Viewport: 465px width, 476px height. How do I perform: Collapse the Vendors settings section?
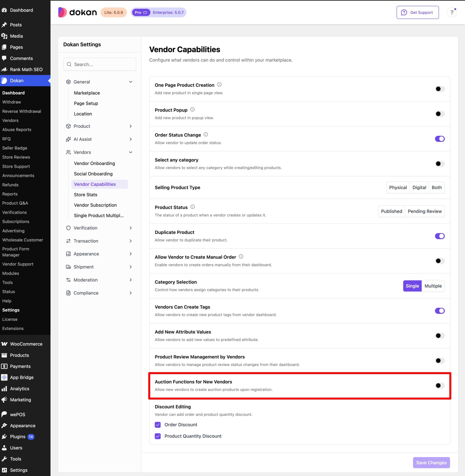click(x=100, y=152)
